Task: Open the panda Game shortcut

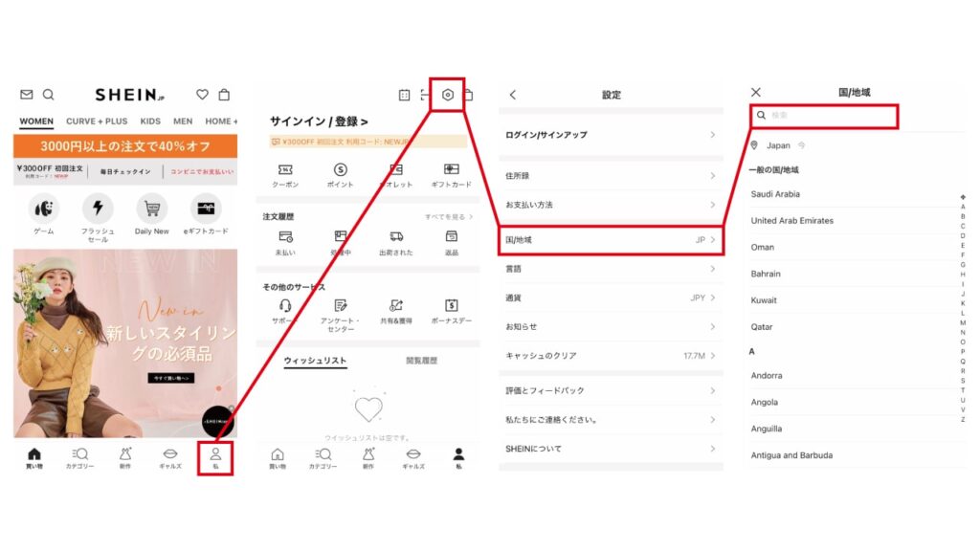Action: 44,209
